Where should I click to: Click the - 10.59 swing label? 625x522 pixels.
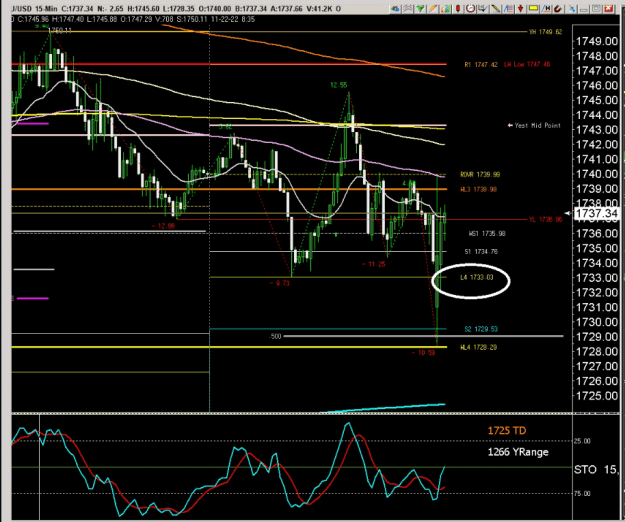pyautogui.click(x=423, y=353)
